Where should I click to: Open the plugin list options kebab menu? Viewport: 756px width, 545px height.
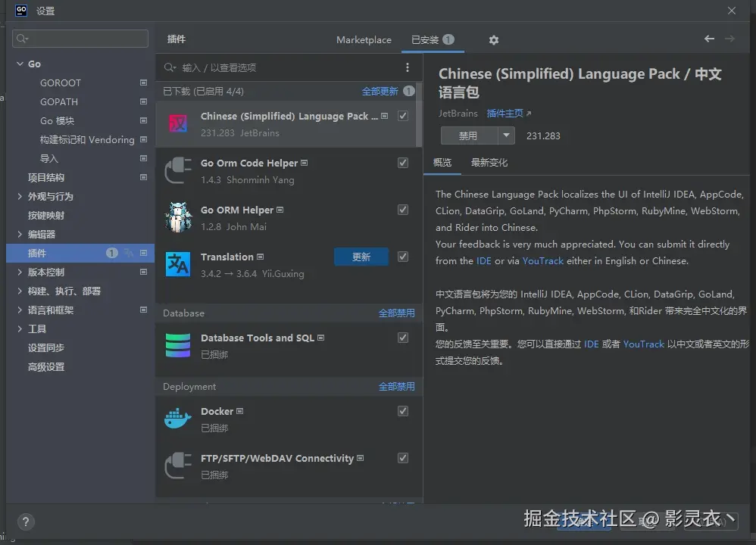coord(408,67)
